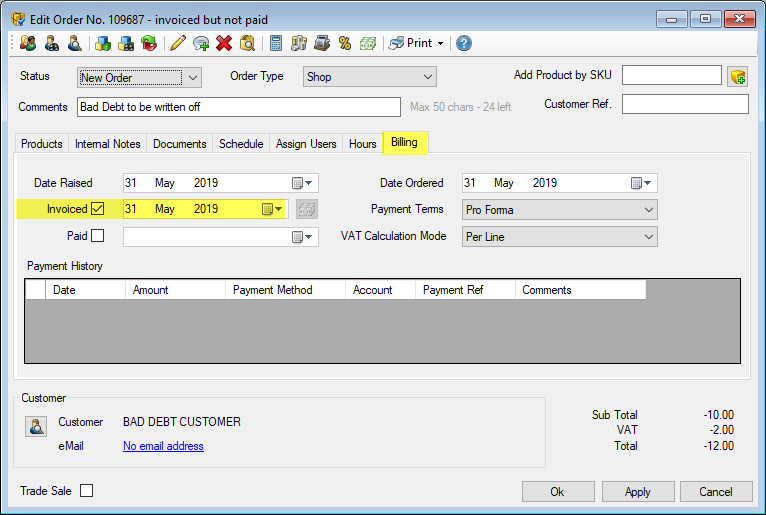Screen dimensions: 766x515
Task: Click the customer details icon beside Customer
Action: coord(35,427)
